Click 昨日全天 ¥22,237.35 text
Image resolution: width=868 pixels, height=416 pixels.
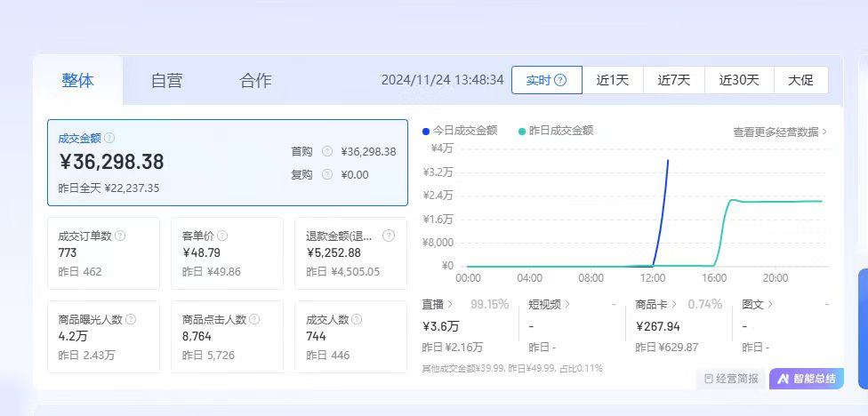click(x=108, y=188)
